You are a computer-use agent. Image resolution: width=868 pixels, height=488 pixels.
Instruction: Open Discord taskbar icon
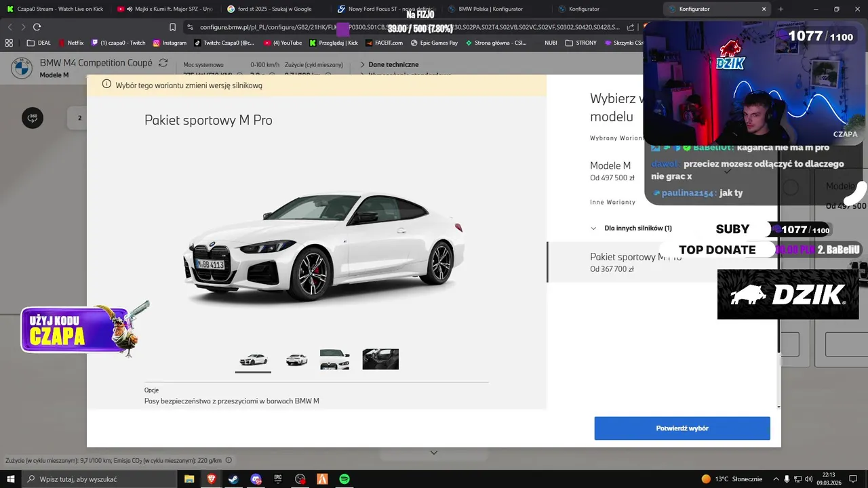coord(256,479)
